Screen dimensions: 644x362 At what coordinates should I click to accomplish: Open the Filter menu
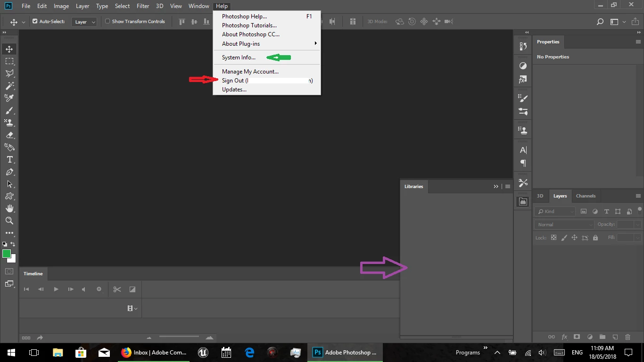point(143,6)
